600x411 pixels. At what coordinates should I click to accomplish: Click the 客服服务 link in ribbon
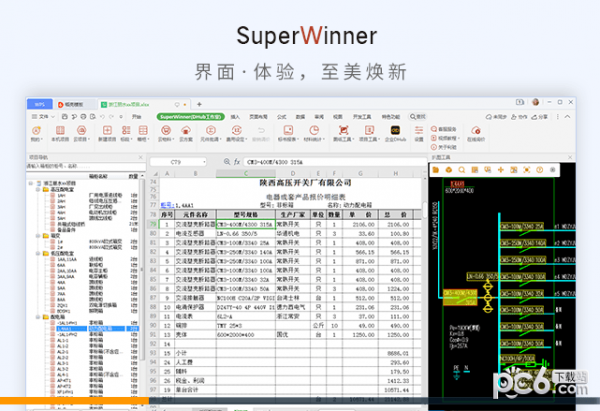[443, 129]
